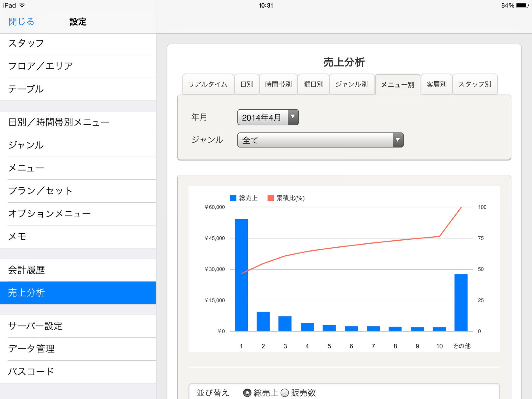Viewport: 532px width, 399px height.
Task: Open the テーブル settings row
Action: tap(78, 89)
